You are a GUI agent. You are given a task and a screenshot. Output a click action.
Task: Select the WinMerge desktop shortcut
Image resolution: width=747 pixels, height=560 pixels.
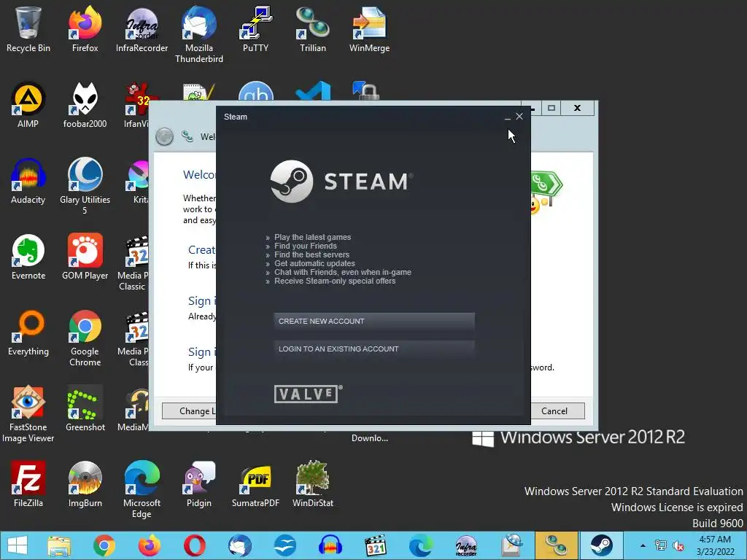click(369, 29)
